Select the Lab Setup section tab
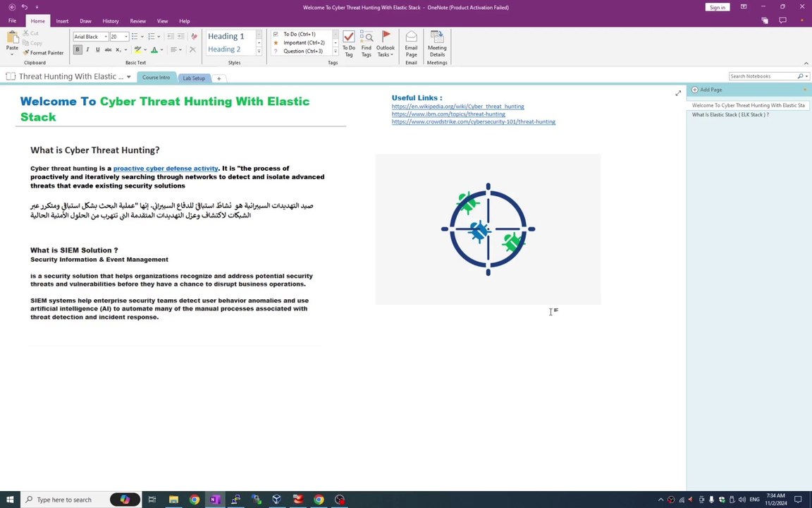Screen dimensions: 812x508 click(x=194, y=78)
